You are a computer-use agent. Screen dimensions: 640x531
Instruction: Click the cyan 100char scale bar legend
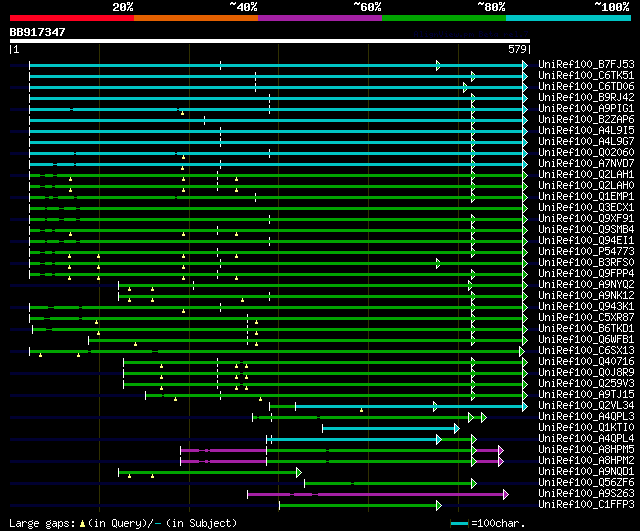459,524
